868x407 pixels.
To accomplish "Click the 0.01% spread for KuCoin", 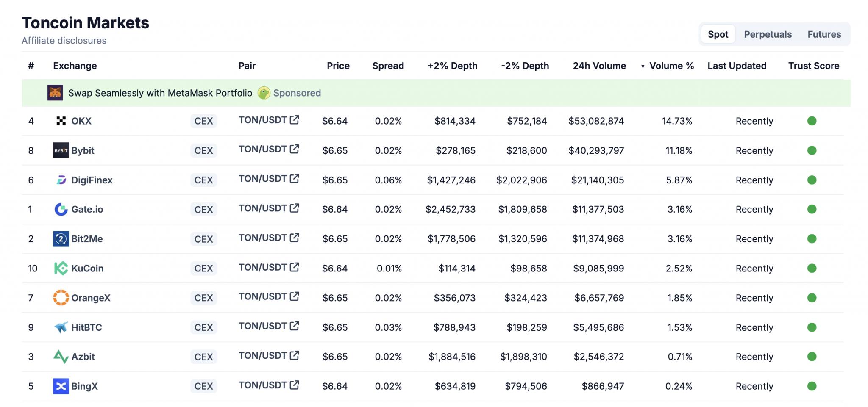I will click(x=389, y=268).
